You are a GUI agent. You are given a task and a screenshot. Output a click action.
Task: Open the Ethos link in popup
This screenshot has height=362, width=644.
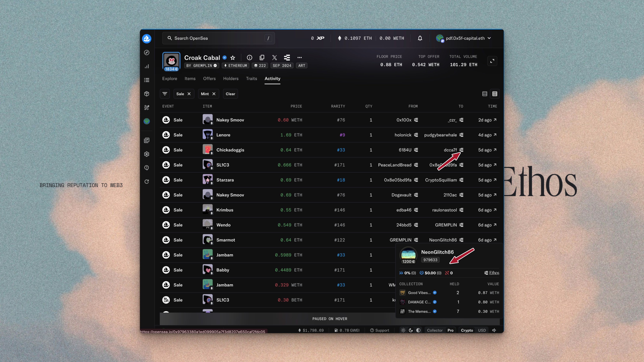(x=491, y=273)
